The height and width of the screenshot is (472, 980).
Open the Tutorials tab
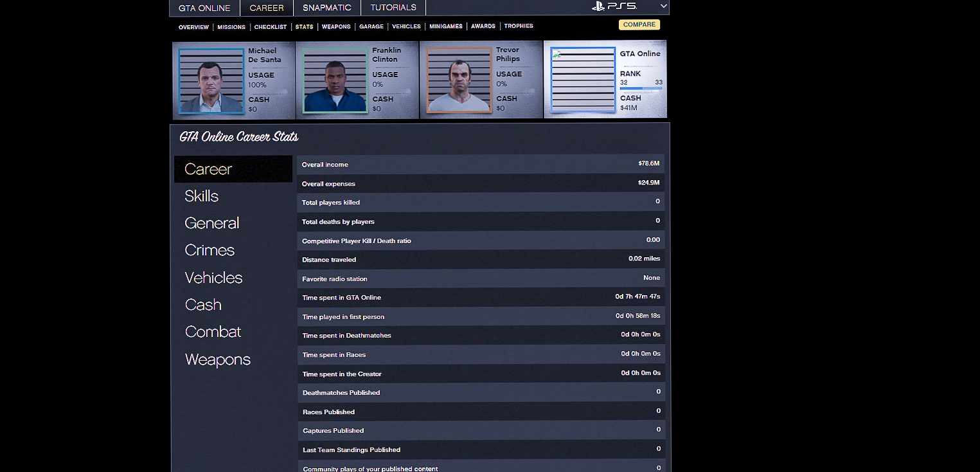(393, 8)
